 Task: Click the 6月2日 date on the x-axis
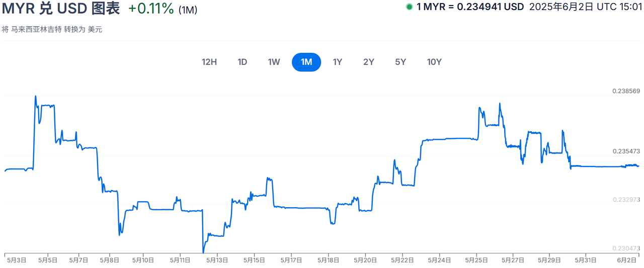(x=626, y=260)
